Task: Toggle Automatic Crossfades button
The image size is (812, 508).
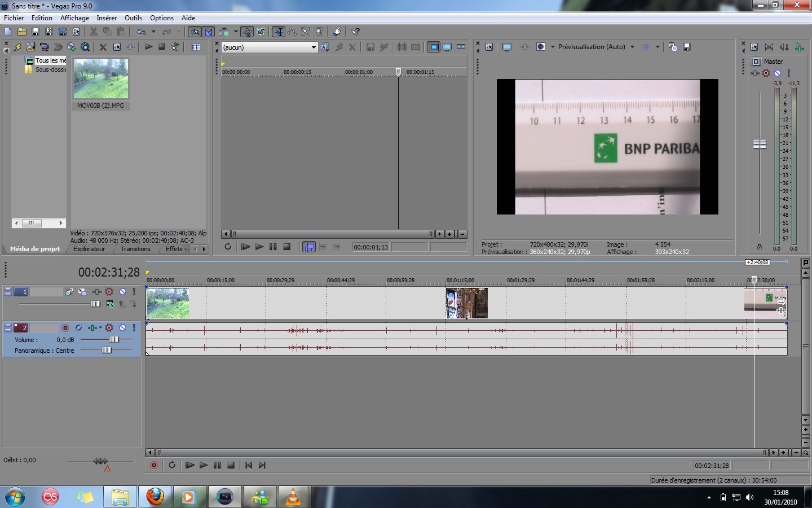Action: tap(208, 32)
